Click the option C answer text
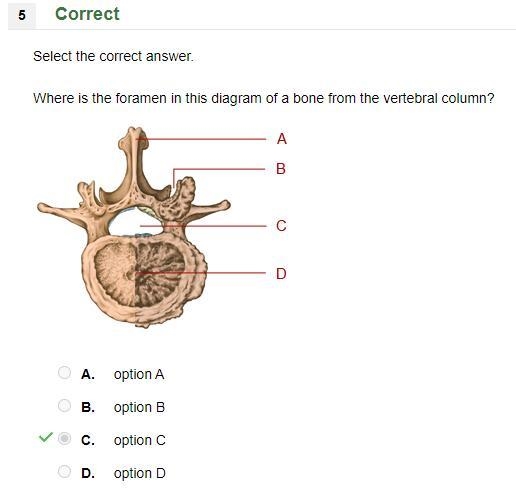This screenshot has height=492, width=516. point(140,440)
